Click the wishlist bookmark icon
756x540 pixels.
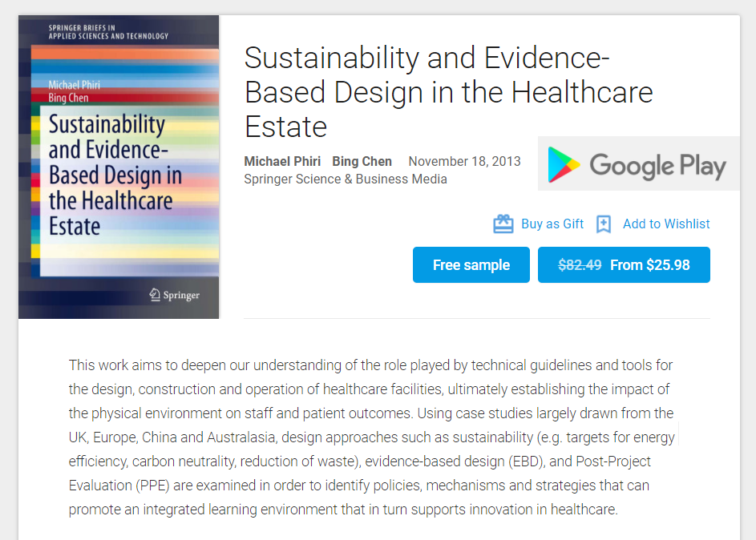[x=604, y=224]
